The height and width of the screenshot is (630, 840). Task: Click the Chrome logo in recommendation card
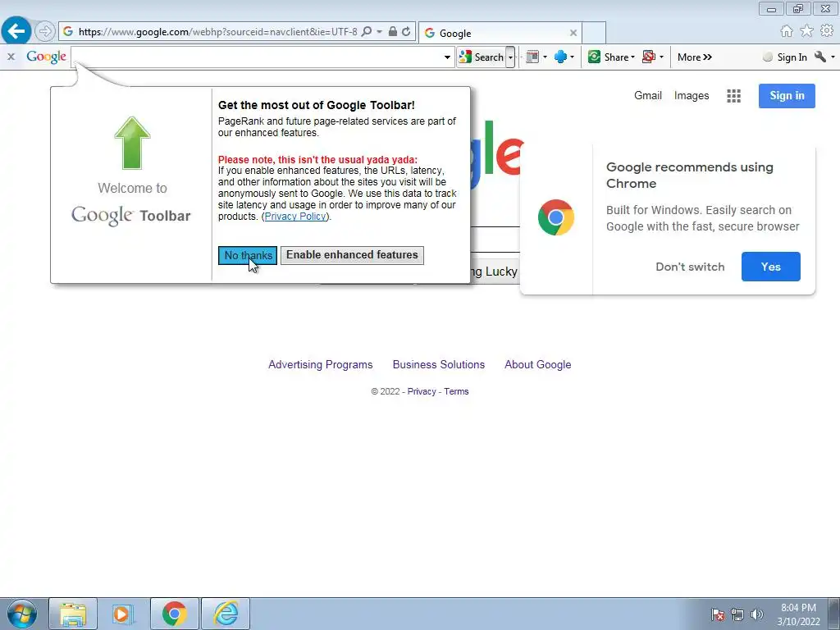click(556, 217)
